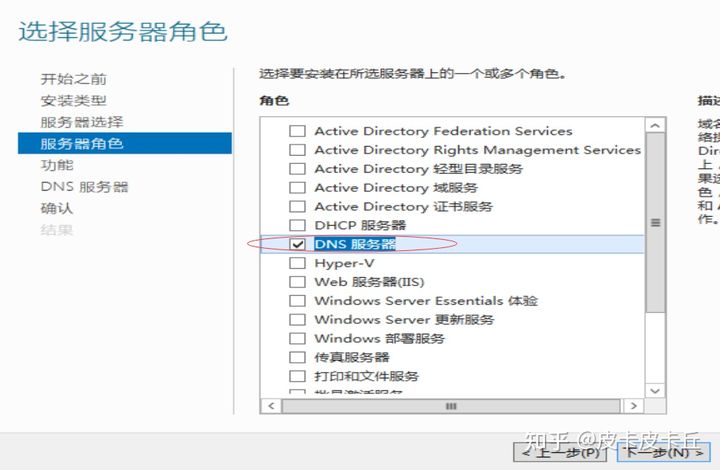Select Web 服务器(IIS) role checkbox
The image size is (720, 470).
297,282
